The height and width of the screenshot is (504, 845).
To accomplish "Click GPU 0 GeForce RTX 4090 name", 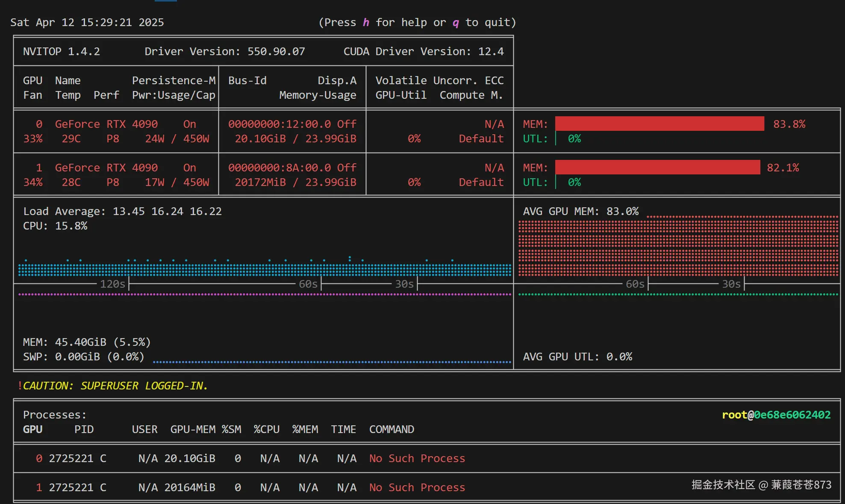I will coord(106,124).
